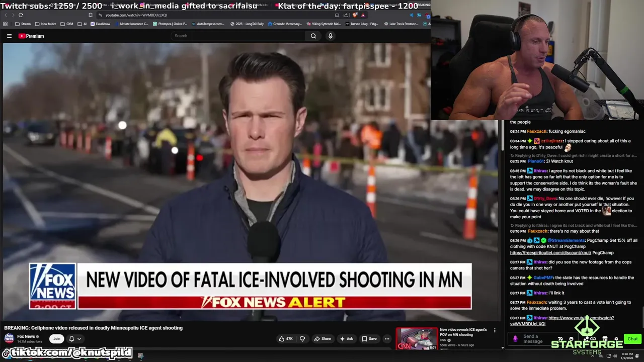Screen dimensions: 644x362
Task: Go to YouTube Premium home logo
Action: click(31, 36)
